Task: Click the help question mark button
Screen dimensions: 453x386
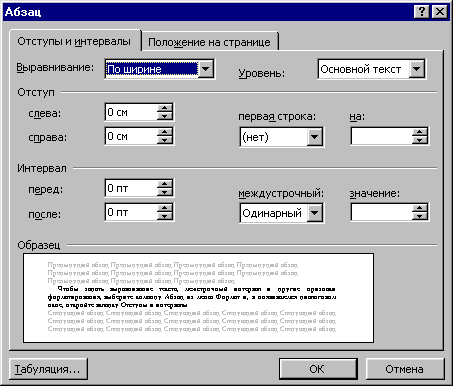Action: click(422, 12)
